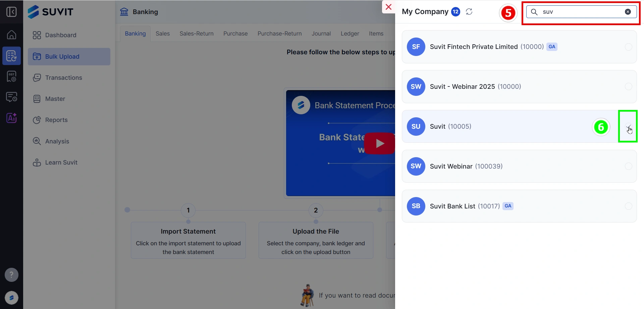Click the SF avatar of Suvit Fintech

(x=416, y=47)
